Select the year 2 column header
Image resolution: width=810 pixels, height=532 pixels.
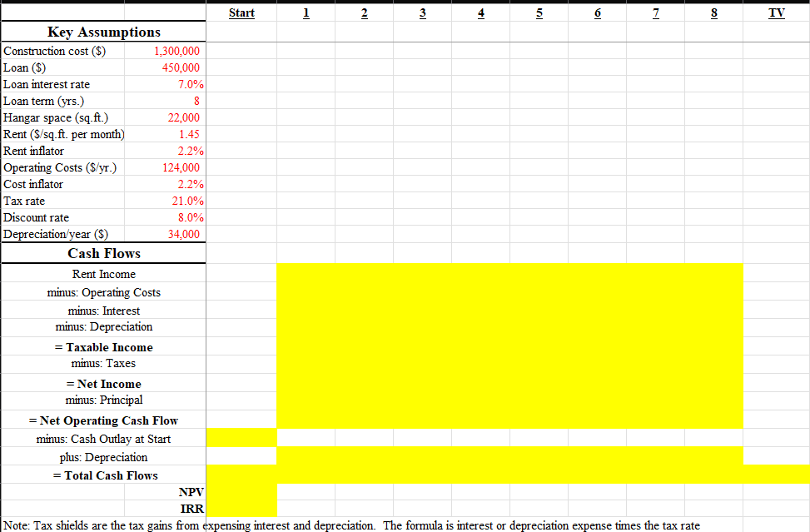click(364, 13)
